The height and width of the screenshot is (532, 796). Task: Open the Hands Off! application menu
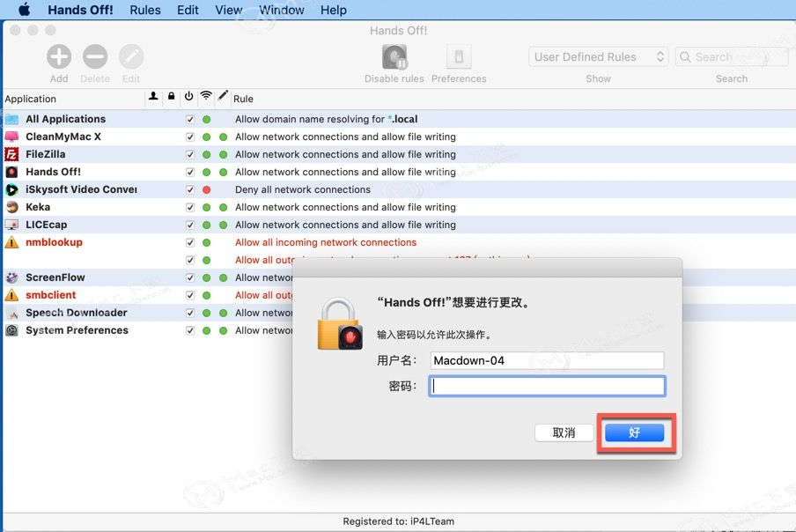click(80, 10)
